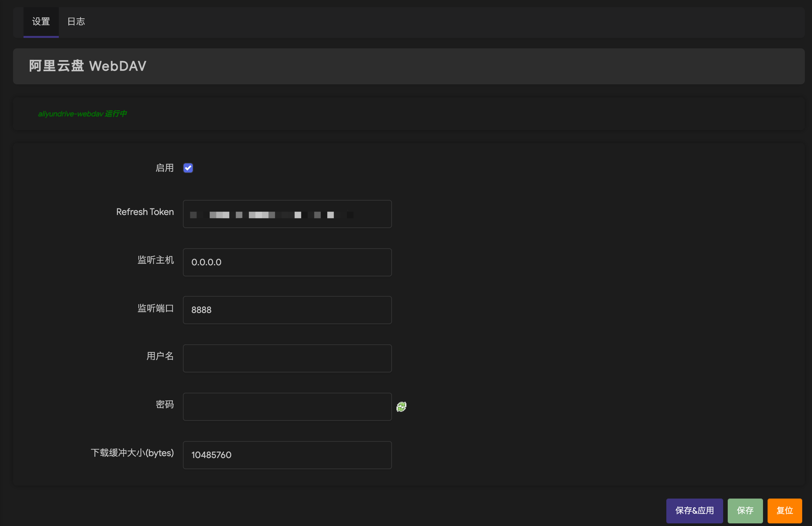Select the 设置 tab
Screen dimensions: 812x526
click(41, 21)
